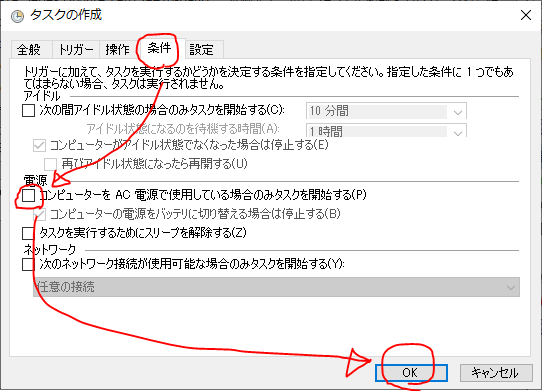Click the task clock icon in title bar

point(17,16)
